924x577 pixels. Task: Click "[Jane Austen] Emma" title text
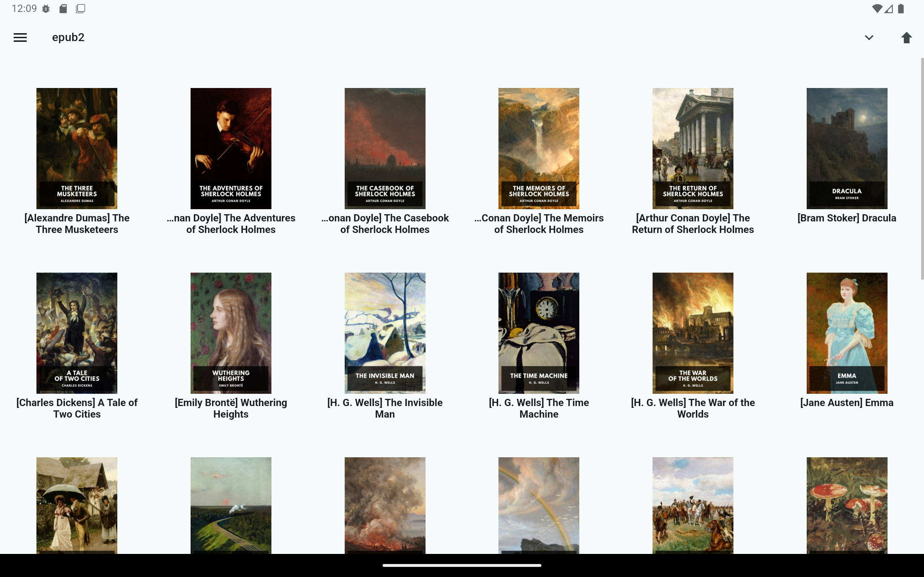click(x=846, y=402)
